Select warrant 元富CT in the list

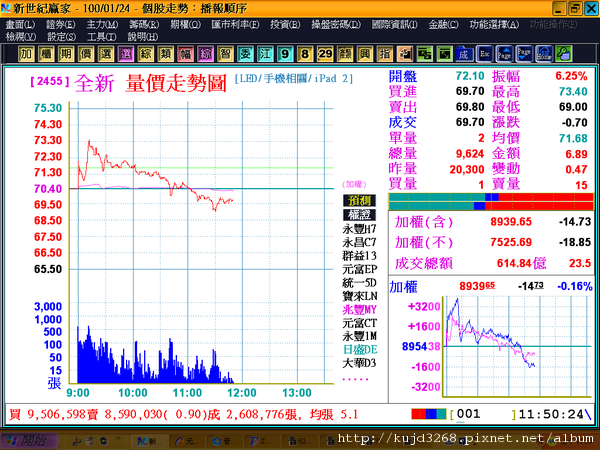359,323
